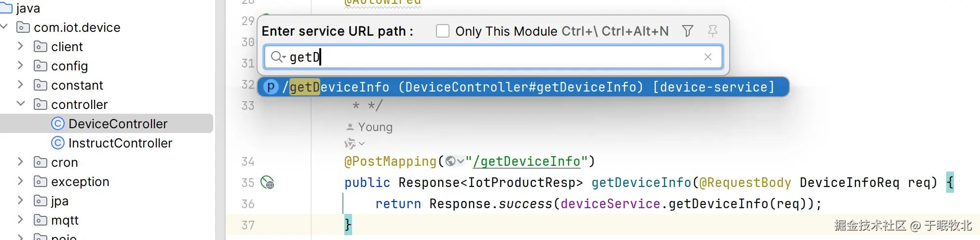980x240 pixels.
Task: Click the DeviceController class icon in the tree
Action: pyautogui.click(x=57, y=124)
